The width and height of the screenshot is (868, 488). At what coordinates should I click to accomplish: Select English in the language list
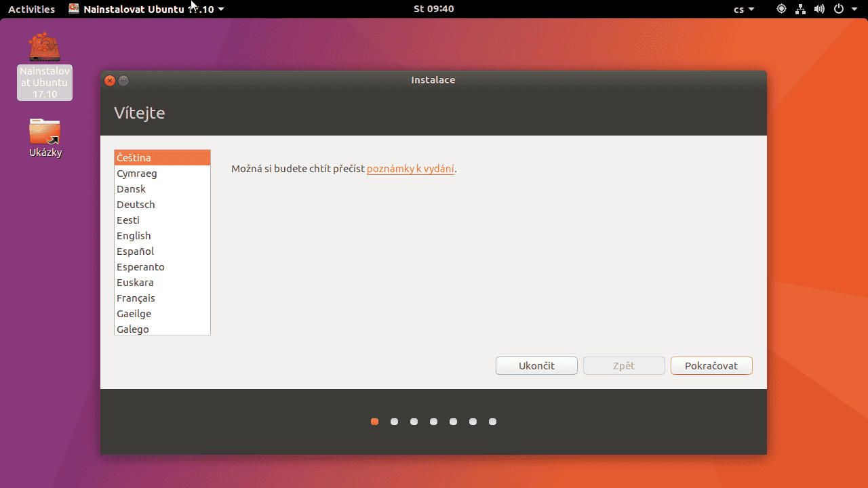coord(134,235)
